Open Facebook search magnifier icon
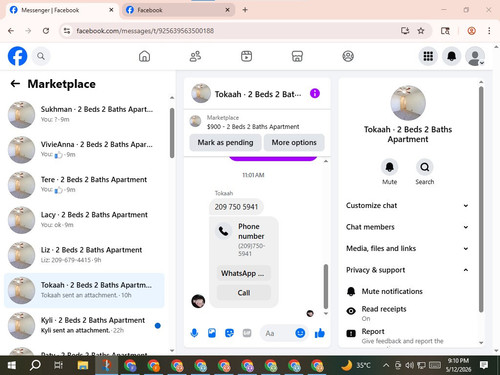This screenshot has width=500, height=375. tap(41, 56)
